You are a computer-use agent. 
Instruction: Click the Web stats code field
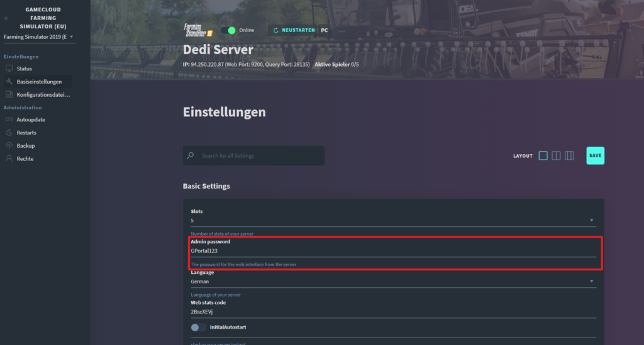click(393, 312)
